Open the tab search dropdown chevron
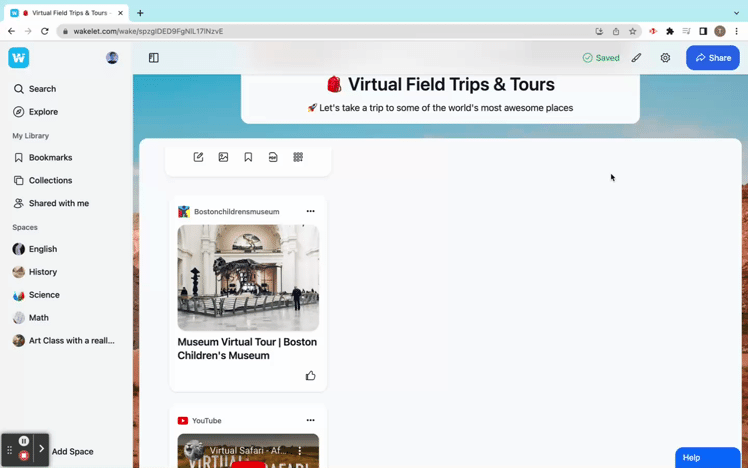748x468 pixels. (x=736, y=13)
